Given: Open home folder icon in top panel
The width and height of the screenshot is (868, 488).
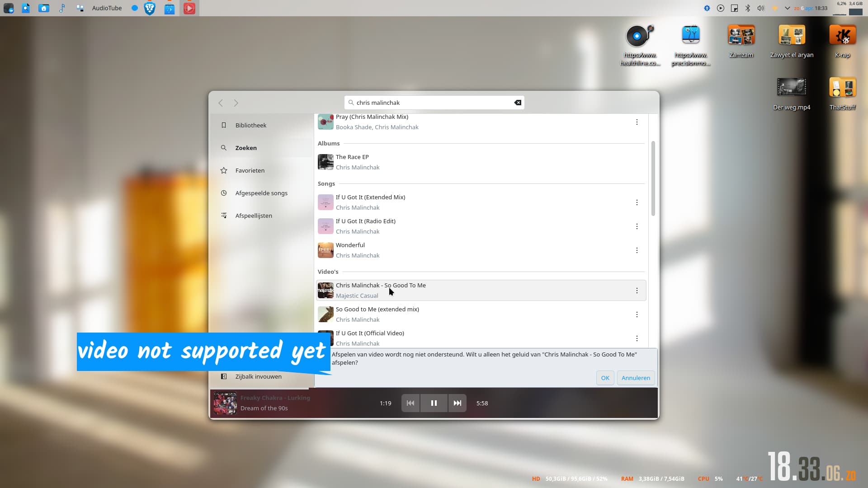Looking at the screenshot, I should point(44,8).
